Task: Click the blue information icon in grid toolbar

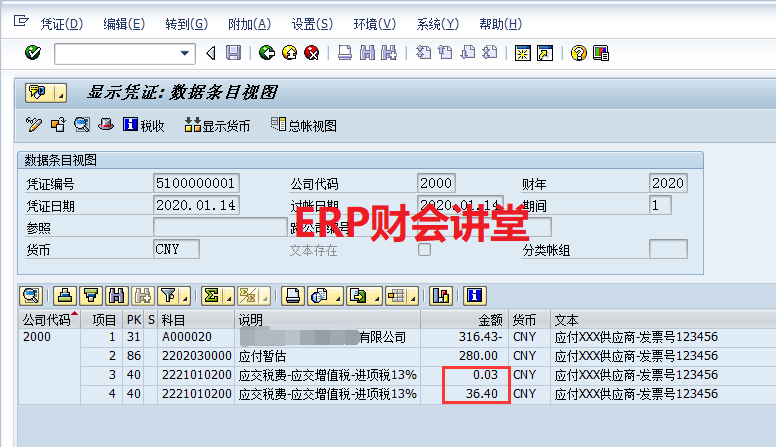Action: click(x=475, y=295)
